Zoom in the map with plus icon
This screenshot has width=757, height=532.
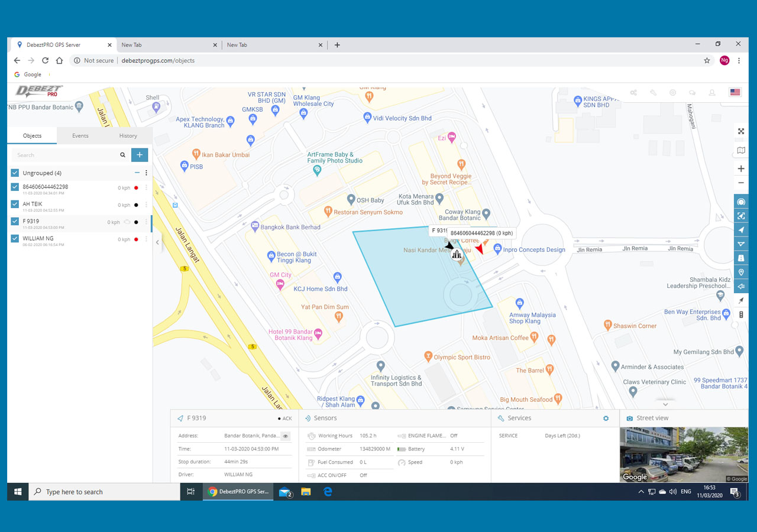pyautogui.click(x=741, y=168)
